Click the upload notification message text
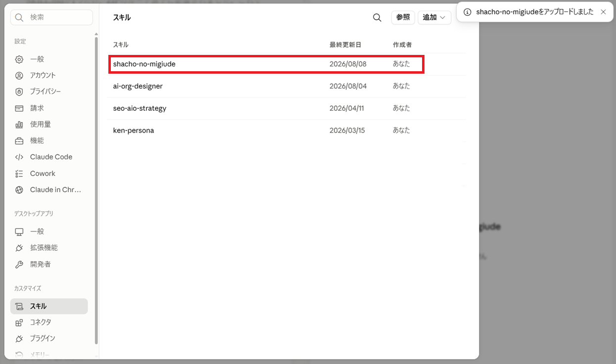Image resolution: width=616 pixels, height=364 pixels. coord(535,12)
